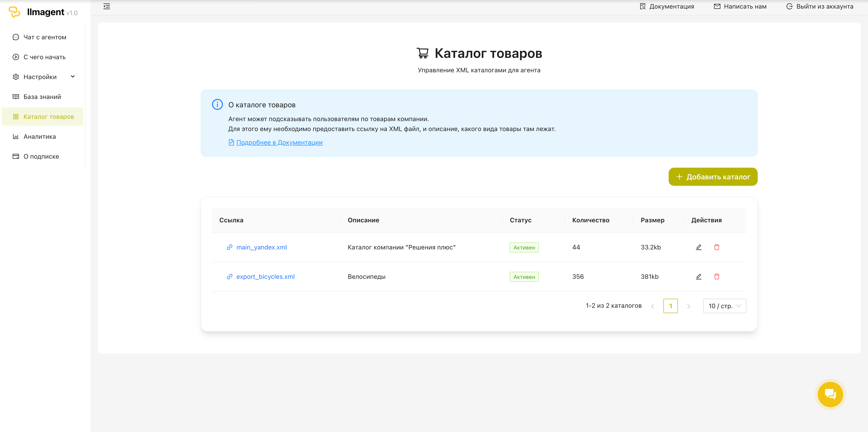Screen dimensions: 868x432
Task: Open База знаний in the sidebar
Action: pos(42,97)
